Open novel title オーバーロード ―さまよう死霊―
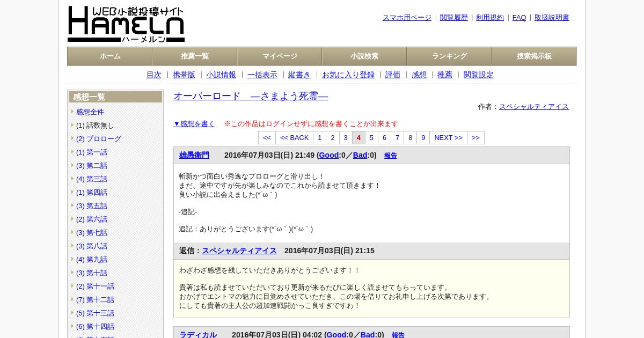The image size is (644, 338). (251, 96)
